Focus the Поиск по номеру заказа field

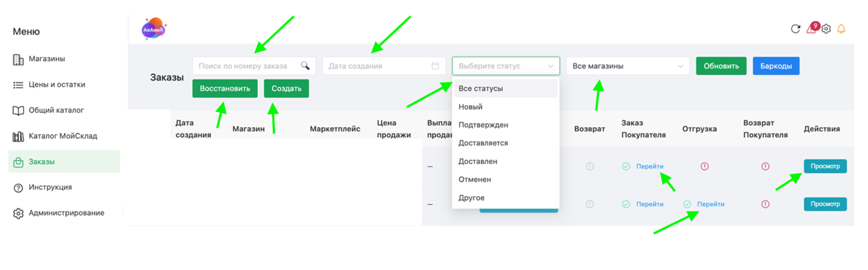pyautogui.click(x=247, y=65)
